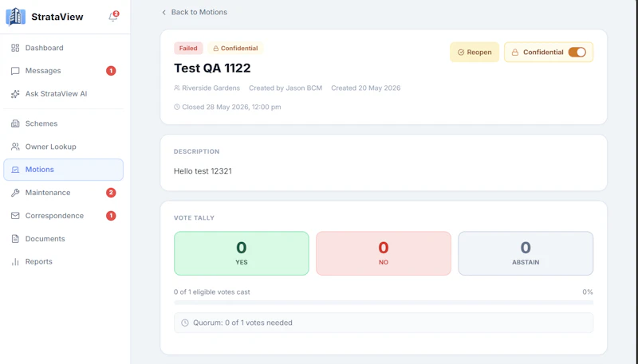Click the Schemes building icon
Image resolution: width=638 pixels, height=364 pixels.
tap(15, 123)
